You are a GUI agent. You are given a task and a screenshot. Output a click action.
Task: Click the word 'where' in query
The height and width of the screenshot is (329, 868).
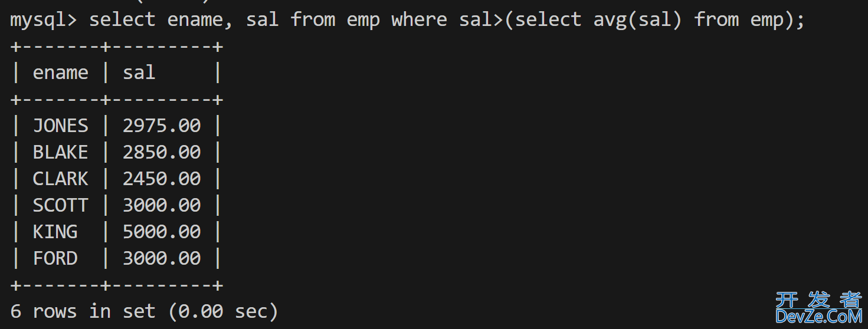tap(419, 20)
